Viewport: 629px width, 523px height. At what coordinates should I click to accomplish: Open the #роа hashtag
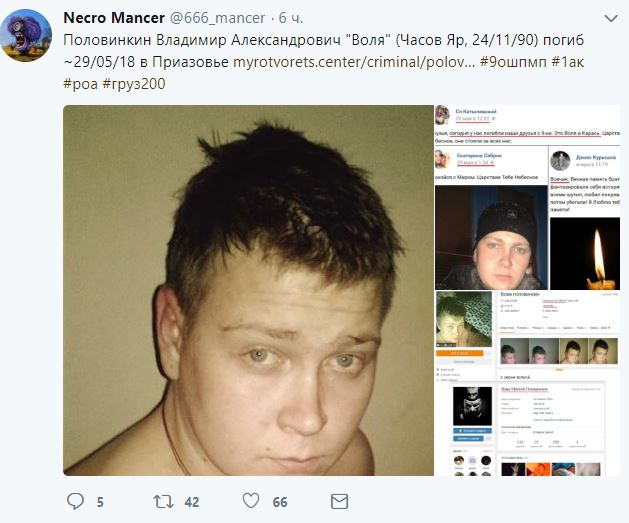tap(80, 84)
